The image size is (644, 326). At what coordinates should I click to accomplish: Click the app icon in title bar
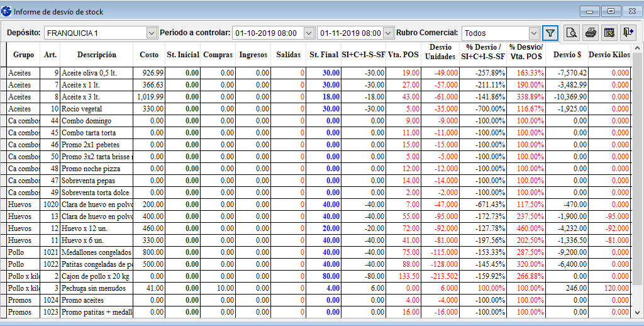[6, 11]
